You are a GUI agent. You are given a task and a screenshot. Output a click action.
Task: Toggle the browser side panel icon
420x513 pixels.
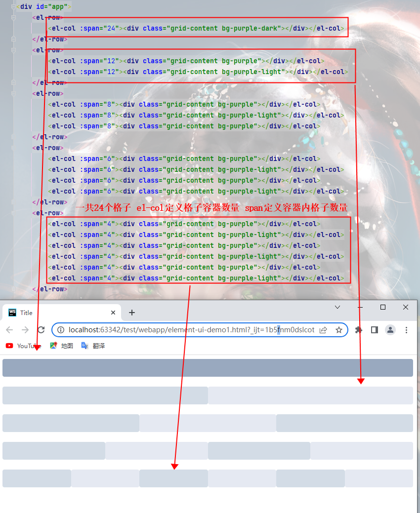coord(375,330)
